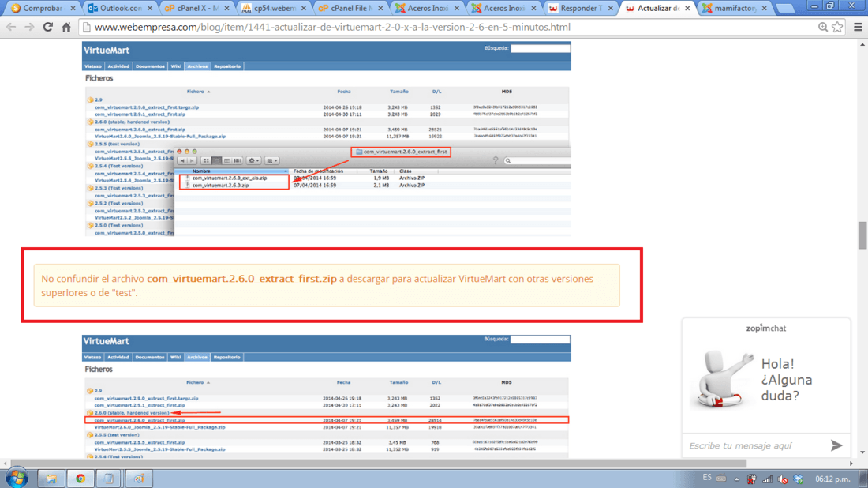Click the red security icon in the tray
This screenshot has width=868, height=488.
click(x=752, y=479)
